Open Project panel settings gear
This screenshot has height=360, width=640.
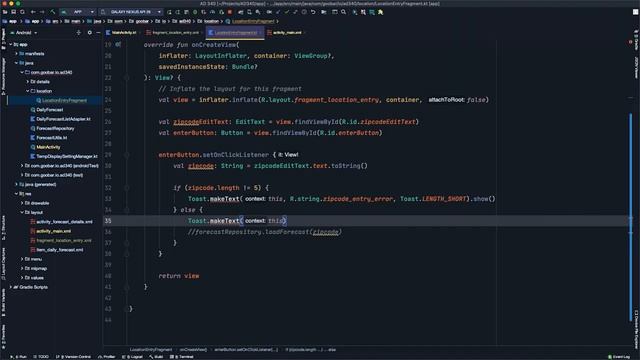click(90, 33)
